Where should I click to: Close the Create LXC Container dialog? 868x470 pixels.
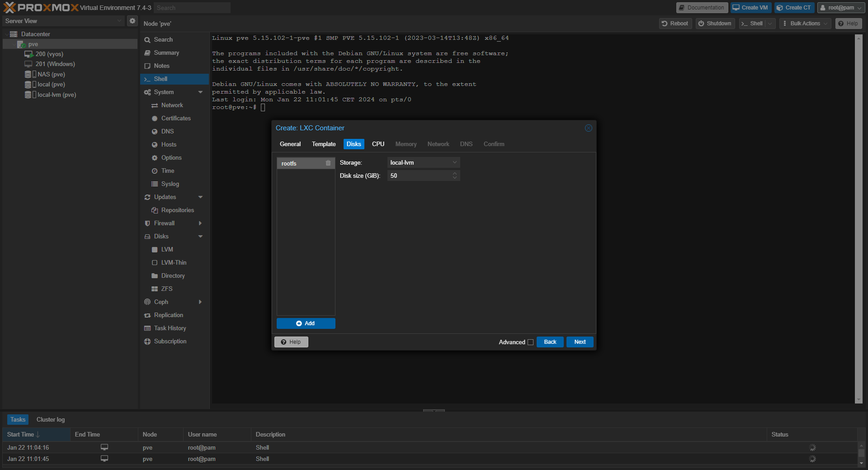coord(588,128)
